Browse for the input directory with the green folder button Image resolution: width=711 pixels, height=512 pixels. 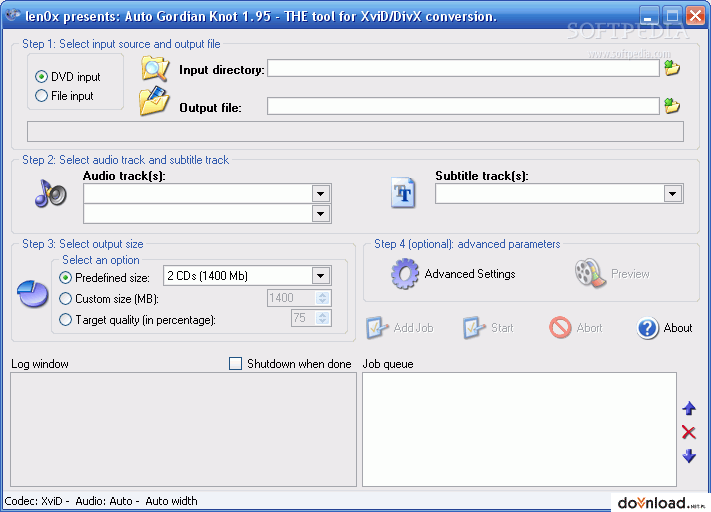pos(672,68)
